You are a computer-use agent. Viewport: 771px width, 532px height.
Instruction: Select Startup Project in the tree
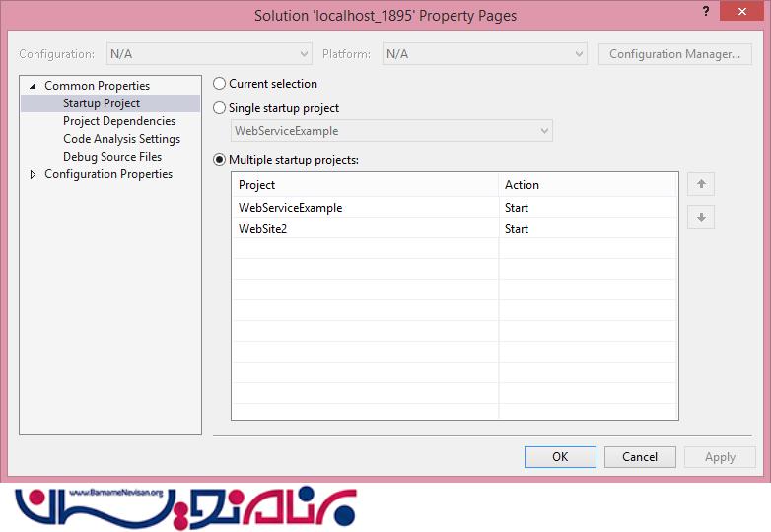pos(102,103)
